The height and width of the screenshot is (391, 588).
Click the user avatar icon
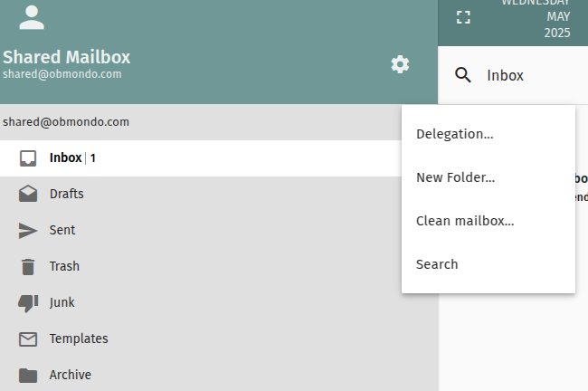point(32,17)
